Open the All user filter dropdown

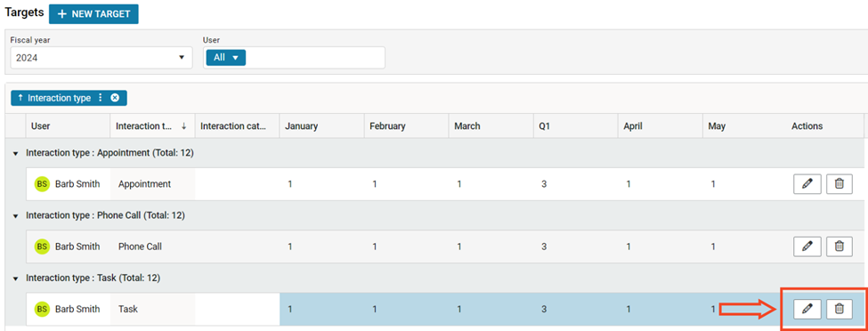[x=226, y=57]
